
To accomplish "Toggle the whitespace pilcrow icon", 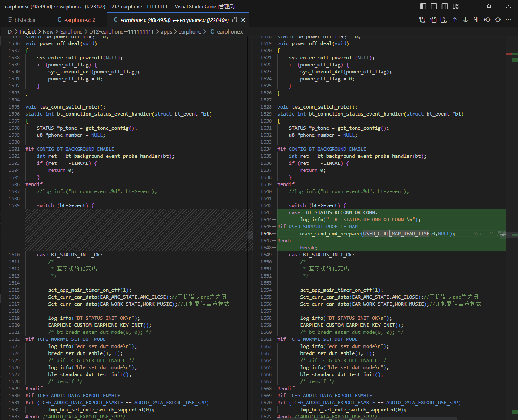I will point(476,20).
